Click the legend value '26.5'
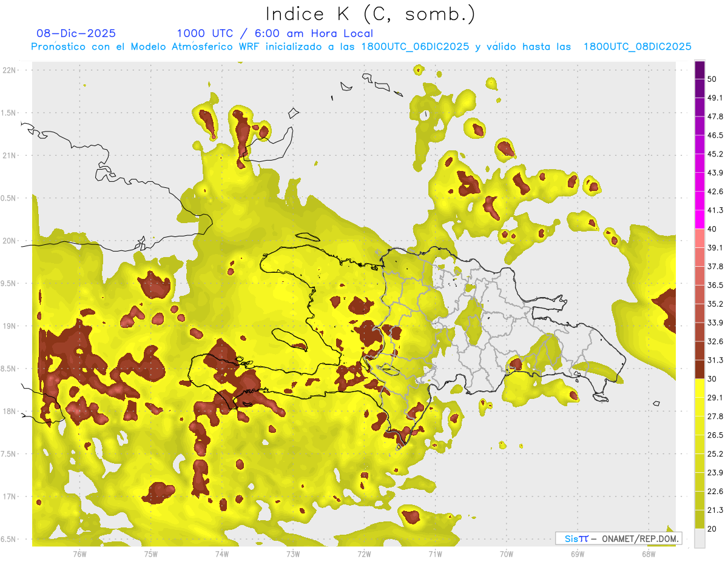 (x=715, y=435)
